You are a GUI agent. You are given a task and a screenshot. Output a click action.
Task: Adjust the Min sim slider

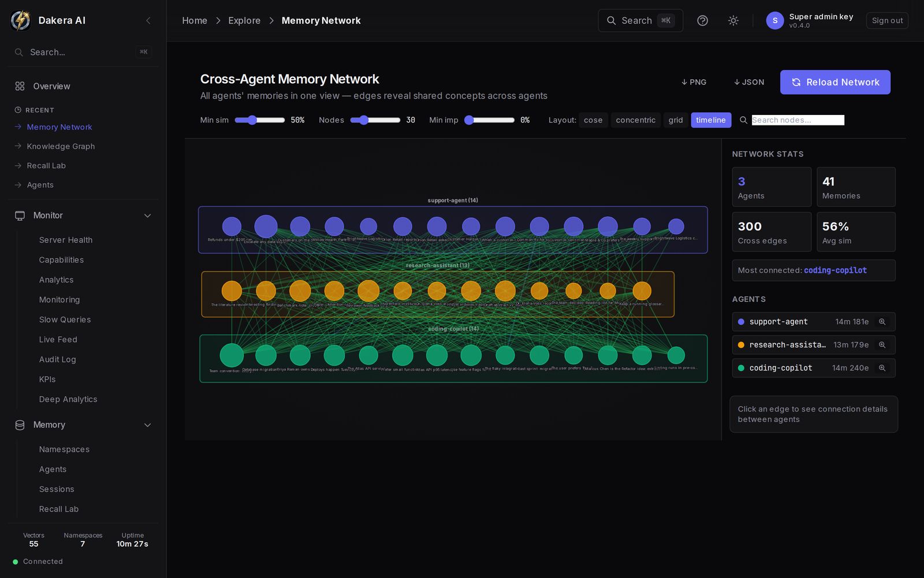click(x=260, y=120)
